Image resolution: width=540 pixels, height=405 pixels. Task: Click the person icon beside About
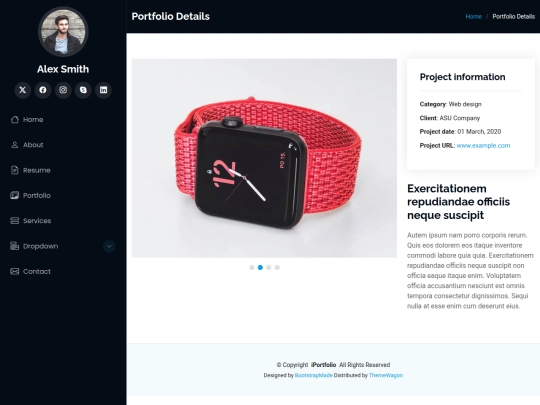14,145
